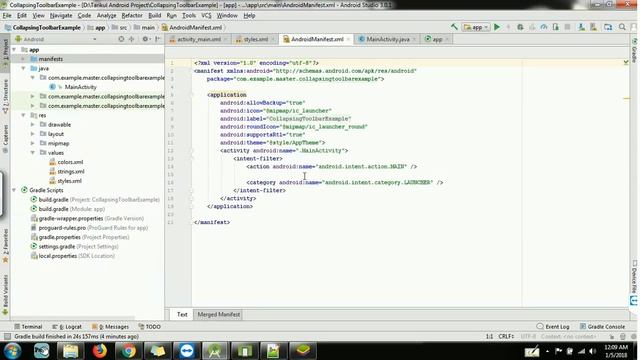Image resolution: width=640 pixels, height=360 pixels.
Task: Collapse the app module tree node
Action: (x=14, y=49)
